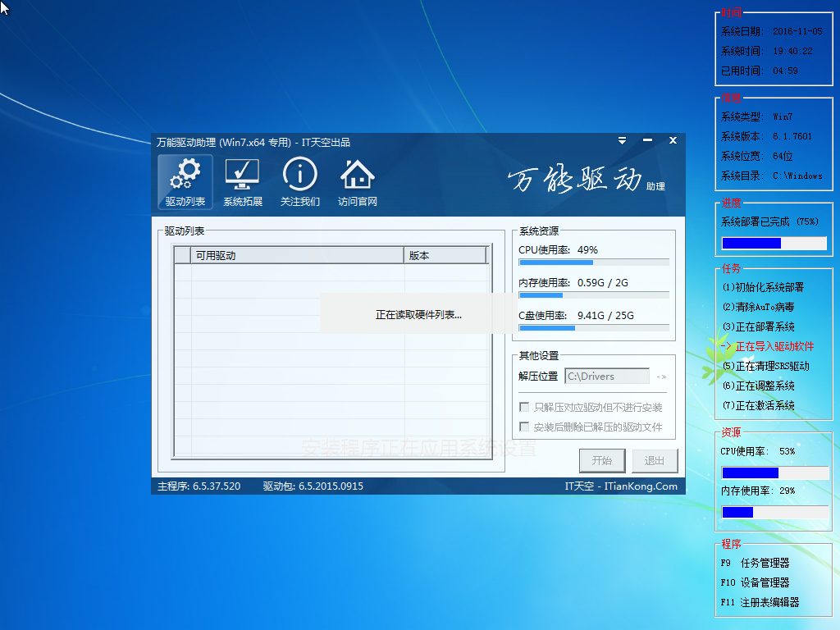Enable 只解压对应驱动但不进行安装 checkbox
The image size is (840, 630).
524,407
